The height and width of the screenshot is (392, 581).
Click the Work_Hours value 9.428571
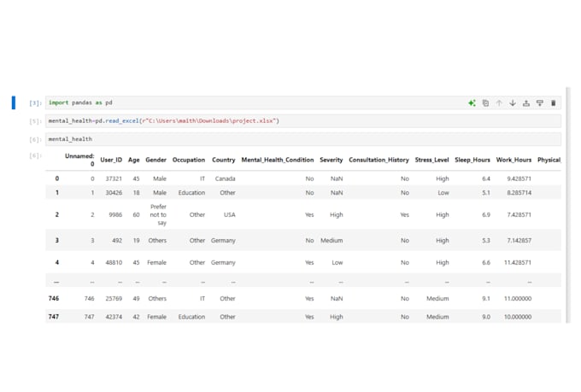pos(519,178)
